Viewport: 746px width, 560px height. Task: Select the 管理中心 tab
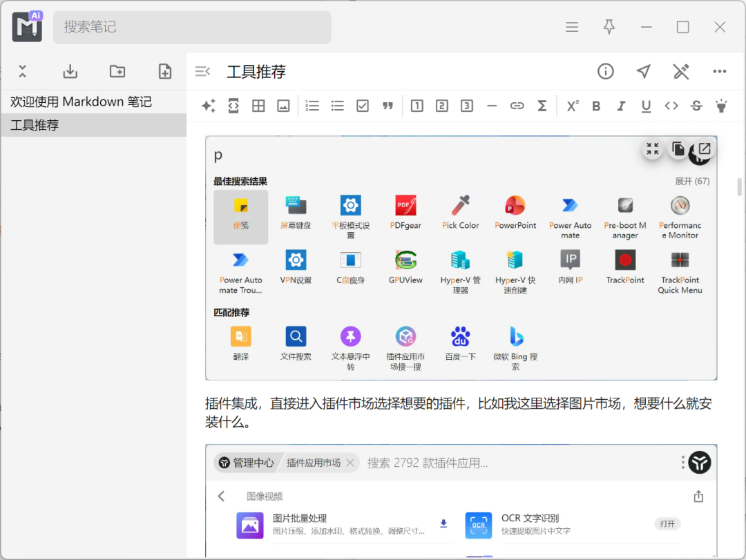click(x=247, y=463)
